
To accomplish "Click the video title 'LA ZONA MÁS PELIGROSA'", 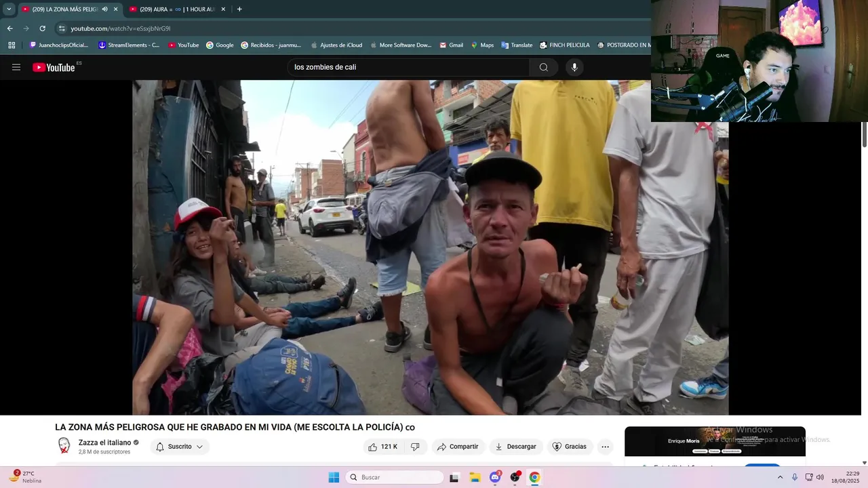I will tap(235, 427).
